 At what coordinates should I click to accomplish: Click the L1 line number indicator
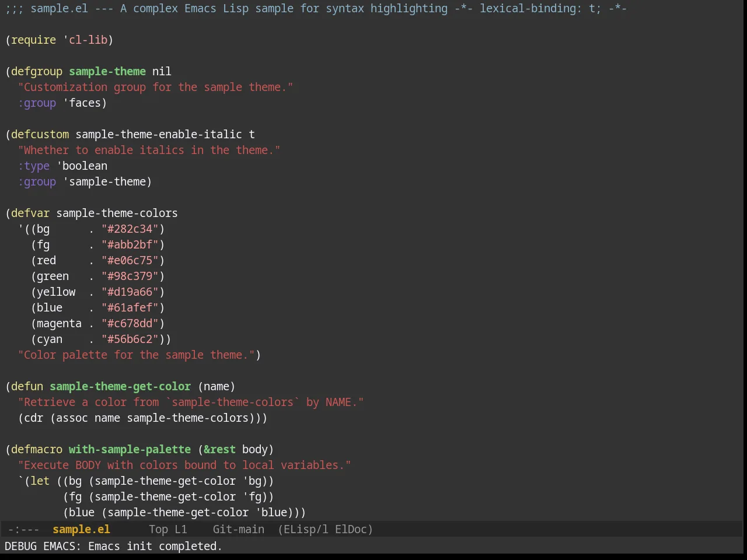click(181, 529)
